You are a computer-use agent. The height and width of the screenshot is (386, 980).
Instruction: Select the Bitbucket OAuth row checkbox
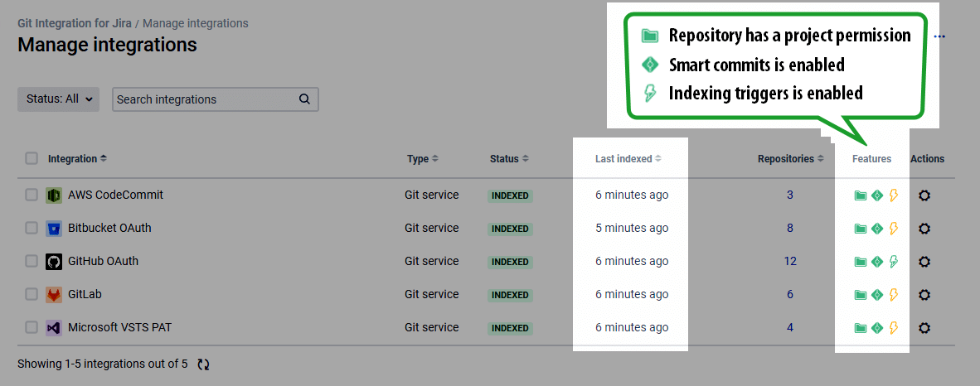[32, 229]
